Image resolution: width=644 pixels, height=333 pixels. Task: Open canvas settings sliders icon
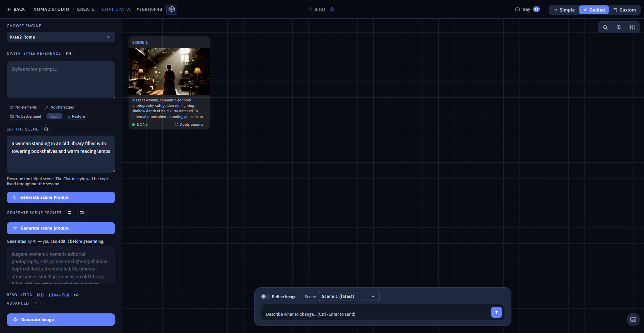[x=632, y=27]
